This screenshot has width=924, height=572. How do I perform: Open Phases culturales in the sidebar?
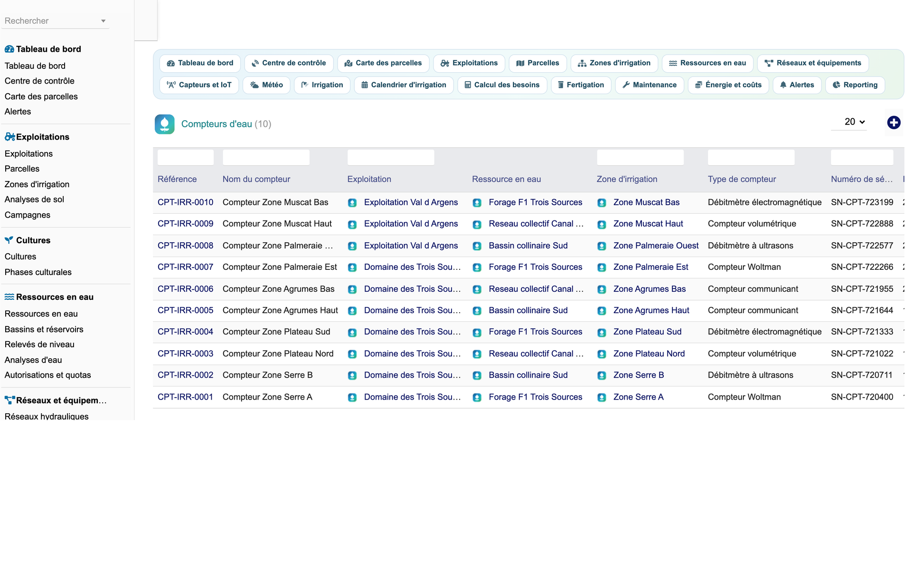point(38,272)
